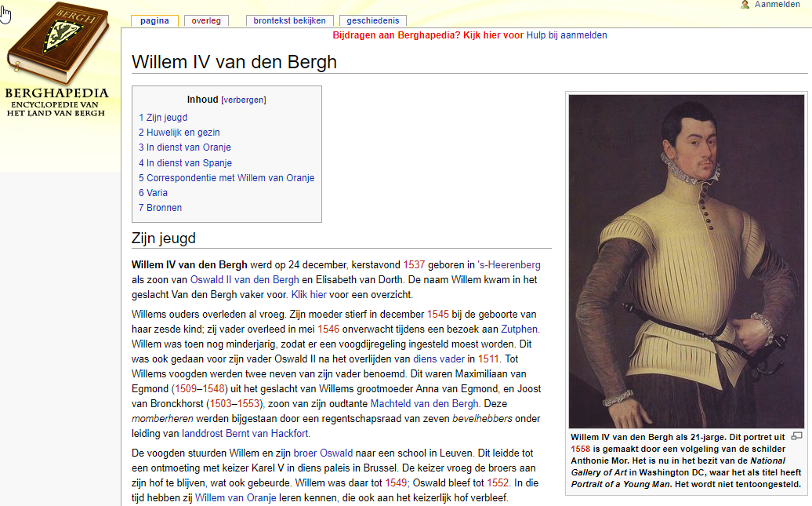
Task: Open the brontekst bekijken tab
Action: coord(289,20)
